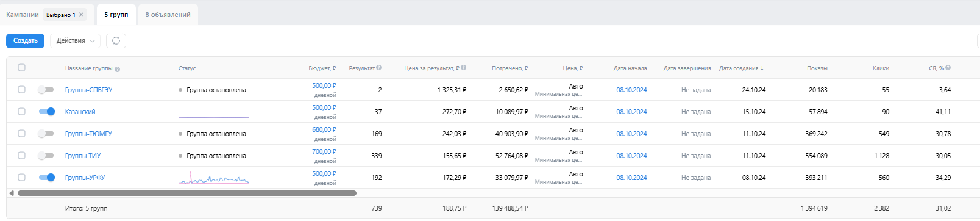Click the total 'Итого: 5 групп' label
The image size is (980, 221).
(87, 208)
